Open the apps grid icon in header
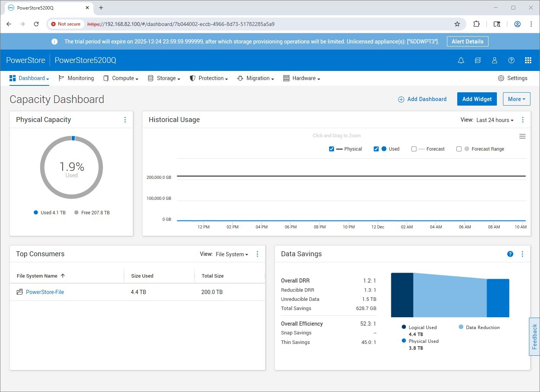 click(528, 60)
